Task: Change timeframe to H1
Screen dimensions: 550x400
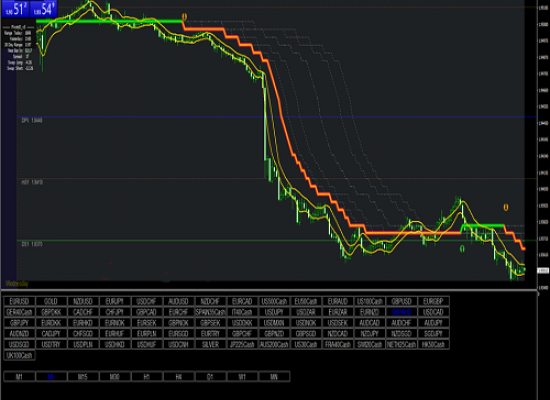Action: 147,377
